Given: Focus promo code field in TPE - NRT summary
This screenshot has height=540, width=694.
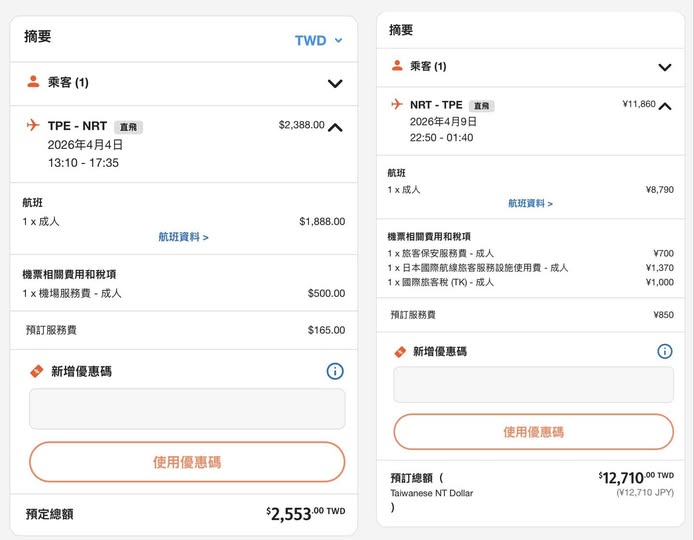Looking at the screenshot, I should pyautogui.click(x=187, y=409).
